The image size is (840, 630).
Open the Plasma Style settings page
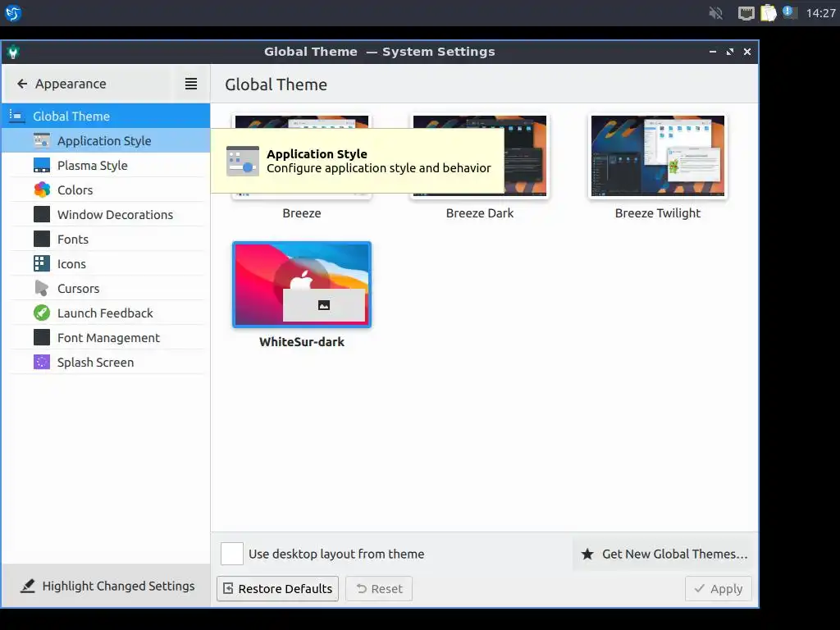click(106, 165)
